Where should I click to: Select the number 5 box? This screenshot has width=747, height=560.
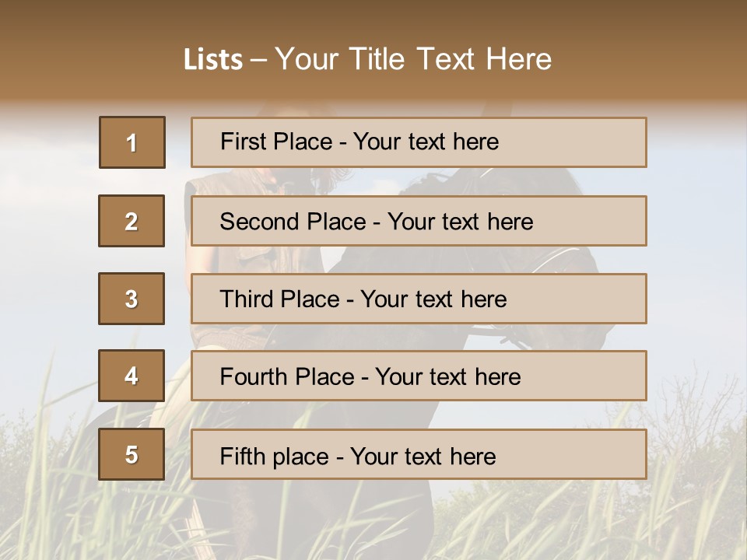point(132,453)
